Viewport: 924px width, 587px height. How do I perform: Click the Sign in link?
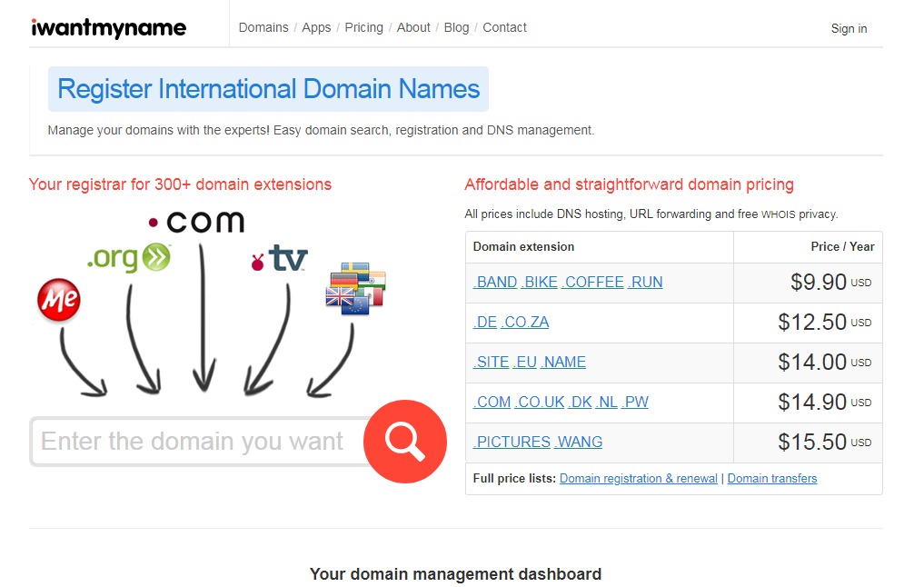[849, 28]
